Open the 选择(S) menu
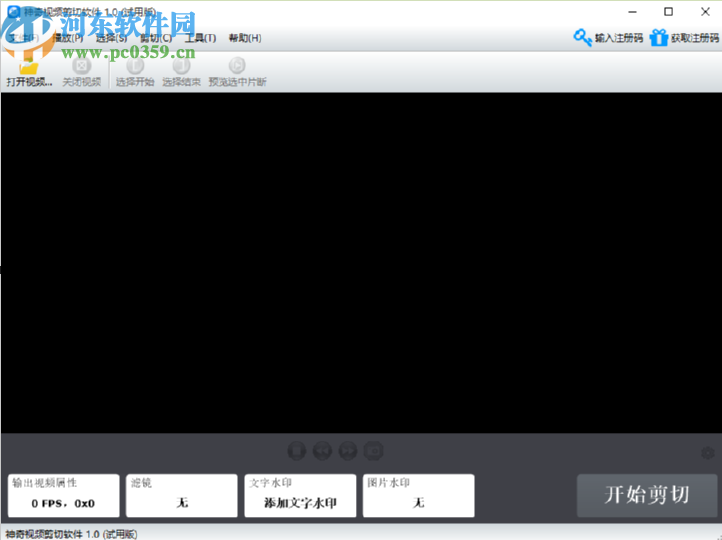The height and width of the screenshot is (540, 722). tap(111, 38)
